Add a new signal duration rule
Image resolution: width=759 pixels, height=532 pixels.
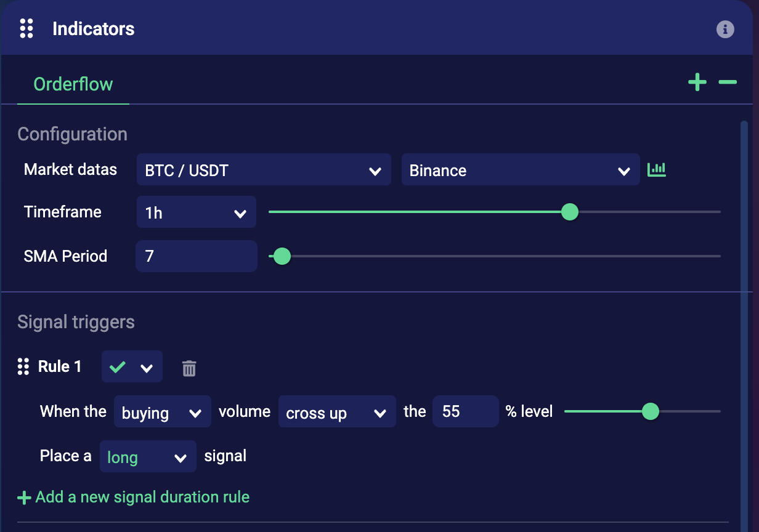tap(142, 497)
